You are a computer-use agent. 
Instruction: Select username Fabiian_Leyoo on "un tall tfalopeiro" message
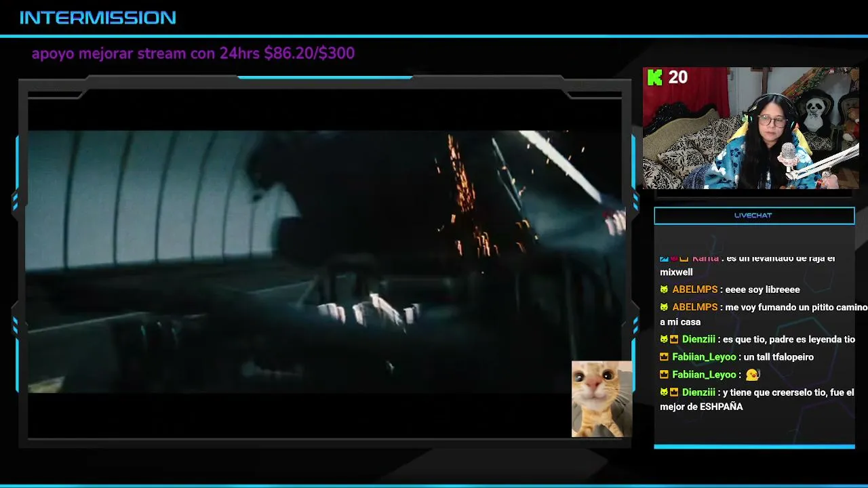coord(704,357)
